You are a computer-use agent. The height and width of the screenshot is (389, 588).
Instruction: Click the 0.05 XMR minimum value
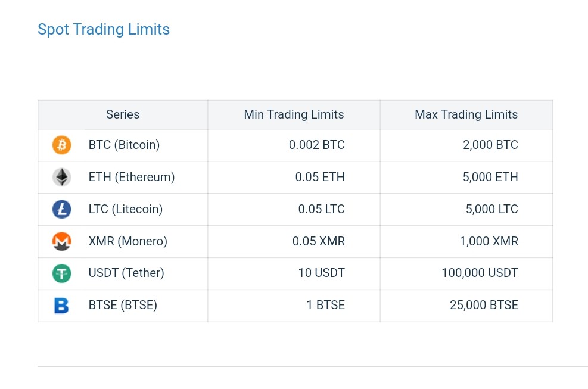click(x=318, y=241)
